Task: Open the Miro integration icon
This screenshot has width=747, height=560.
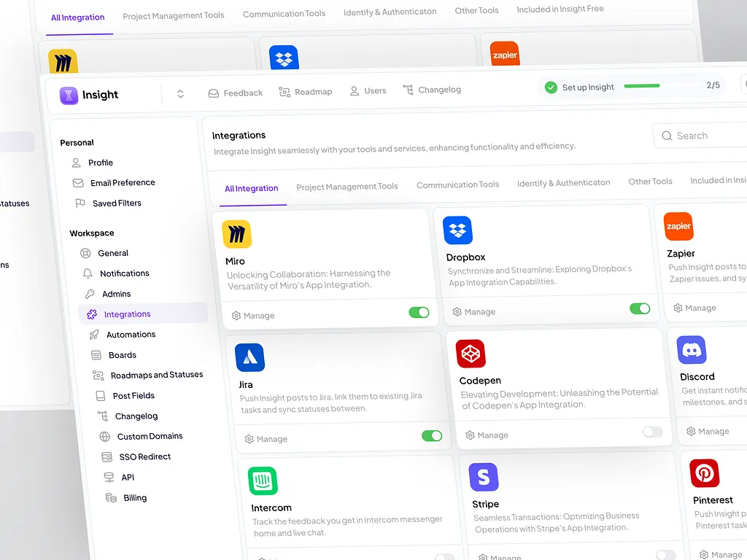Action: (236, 234)
